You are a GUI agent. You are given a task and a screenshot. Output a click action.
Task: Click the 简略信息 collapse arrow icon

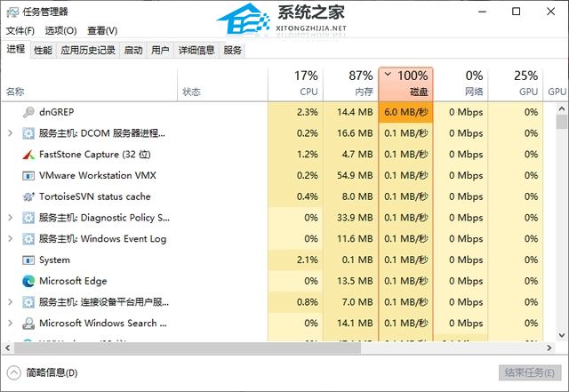coord(14,372)
